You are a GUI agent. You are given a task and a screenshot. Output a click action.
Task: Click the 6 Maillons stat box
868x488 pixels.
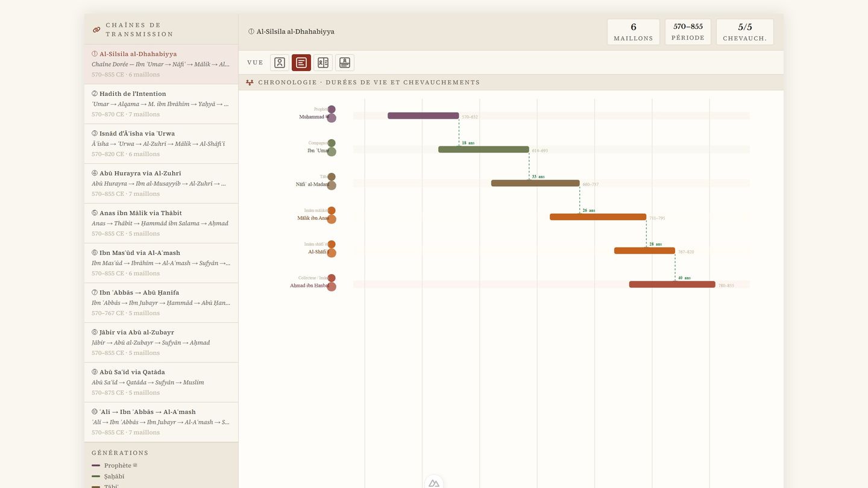coord(634,32)
